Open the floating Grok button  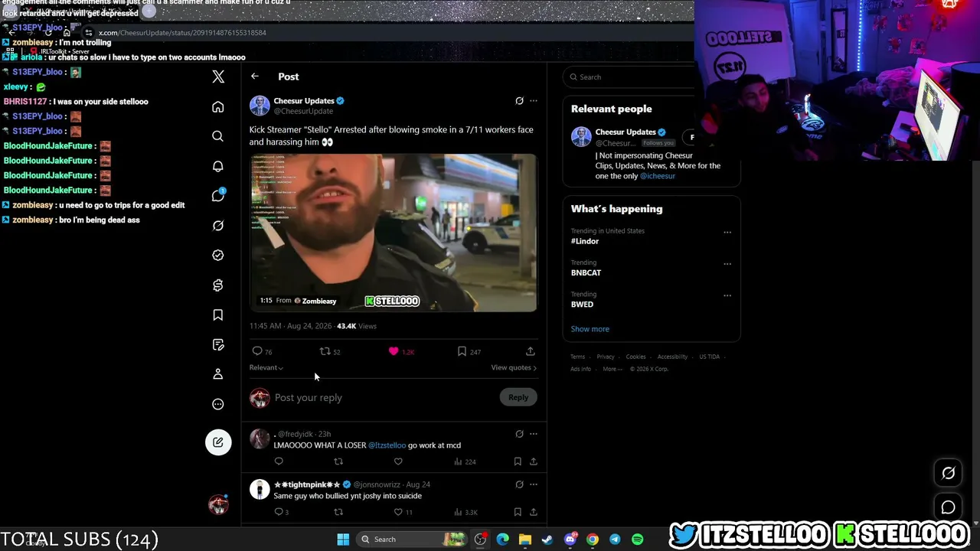pyautogui.click(x=948, y=474)
